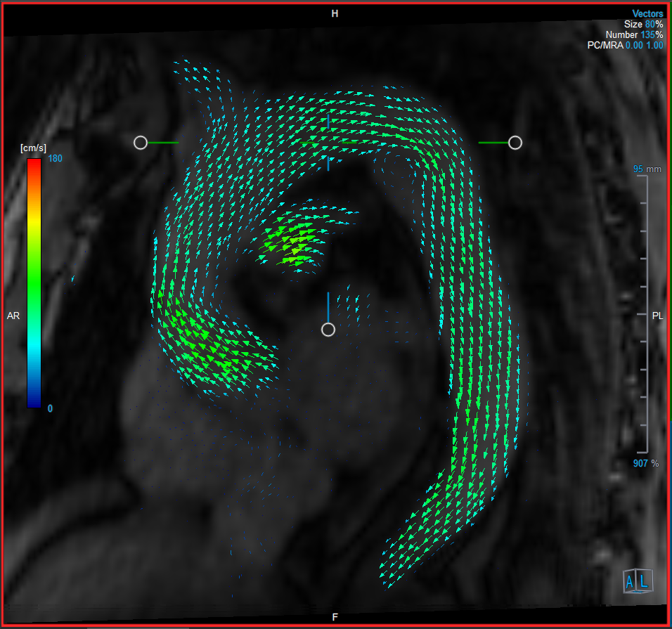Click the AR orientation label on the left side
Screen dimensions: 672x629
click(x=13, y=316)
